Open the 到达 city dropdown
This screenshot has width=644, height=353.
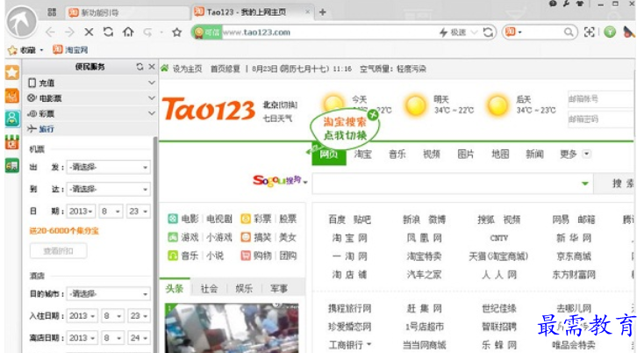pyautogui.click(x=109, y=189)
